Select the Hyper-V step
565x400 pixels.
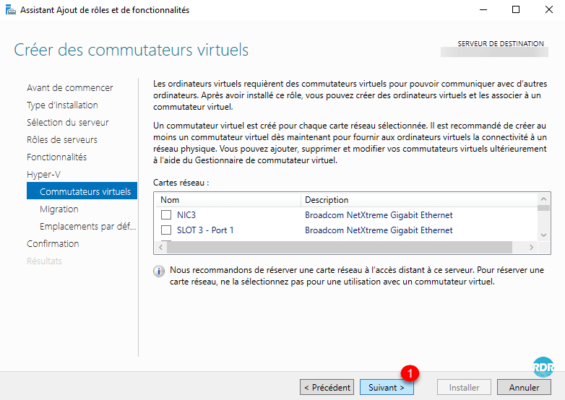[x=44, y=174]
